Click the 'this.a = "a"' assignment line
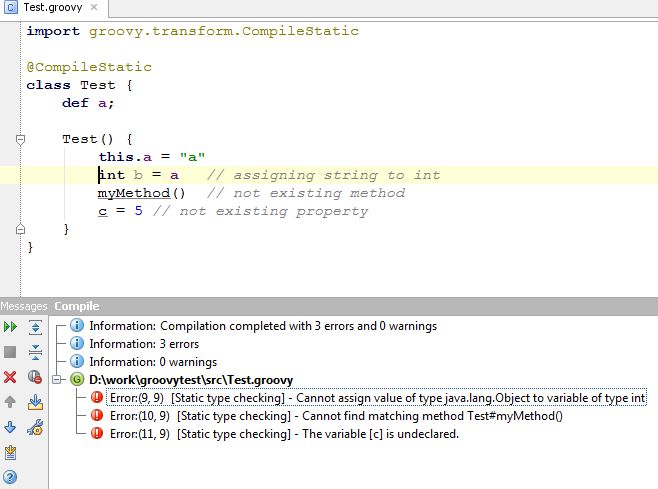The height and width of the screenshot is (489, 658). pos(152,157)
